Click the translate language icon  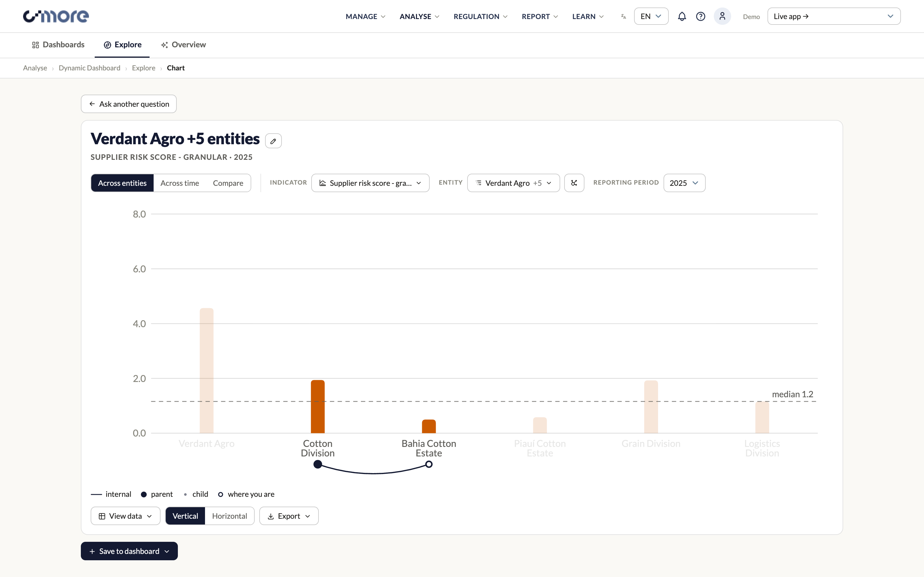(623, 16)
